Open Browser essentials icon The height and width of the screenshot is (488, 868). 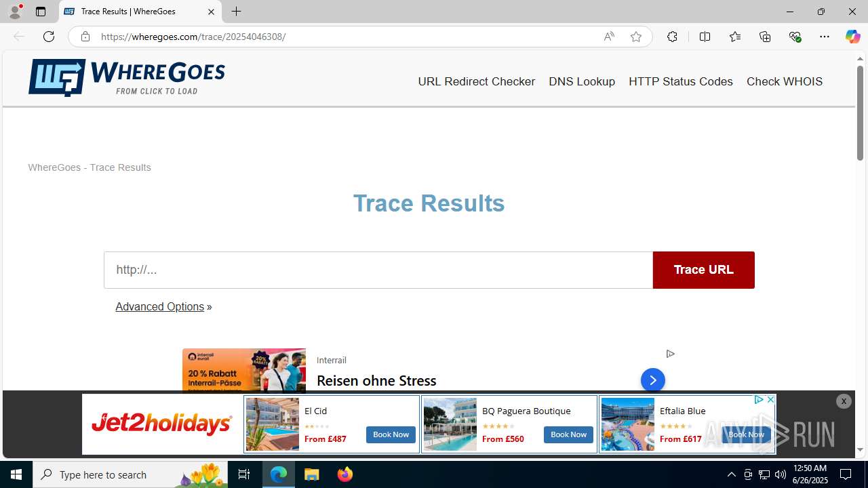click(x=795, y=37)
